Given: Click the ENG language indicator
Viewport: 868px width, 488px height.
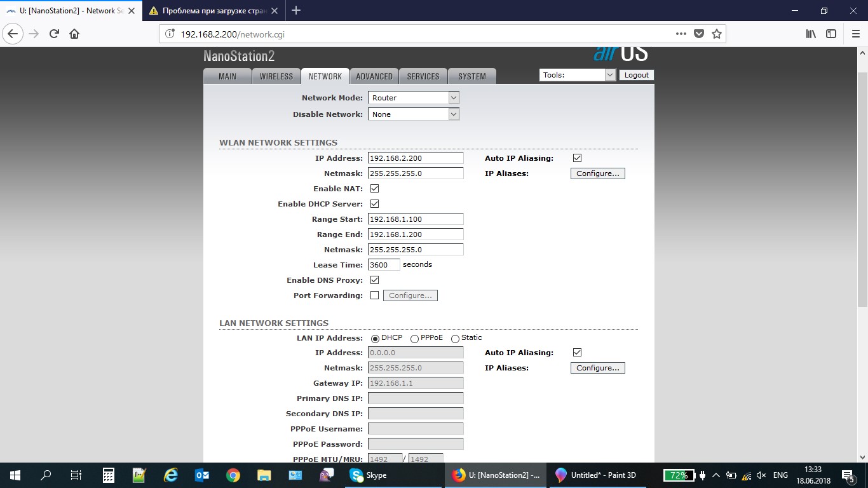Looking at the screenshot, I should (780, 475).
